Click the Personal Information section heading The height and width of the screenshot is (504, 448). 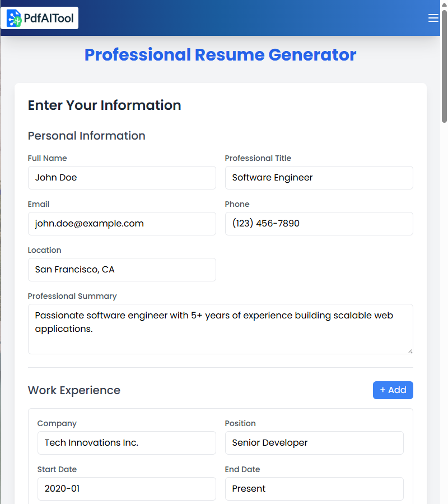pos(86,136)
